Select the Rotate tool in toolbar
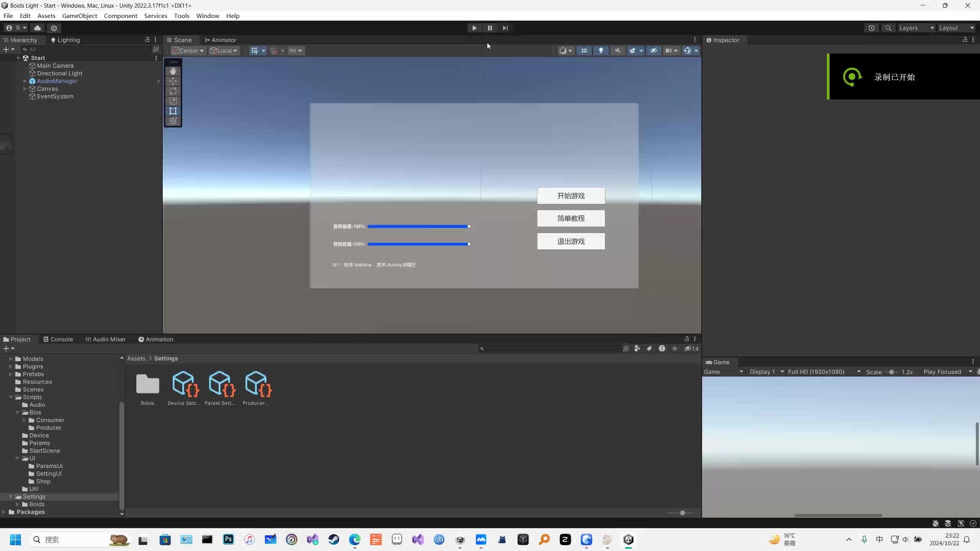Image resolution: width=980 pixels, height=551 pixels. tap(173, 91)
